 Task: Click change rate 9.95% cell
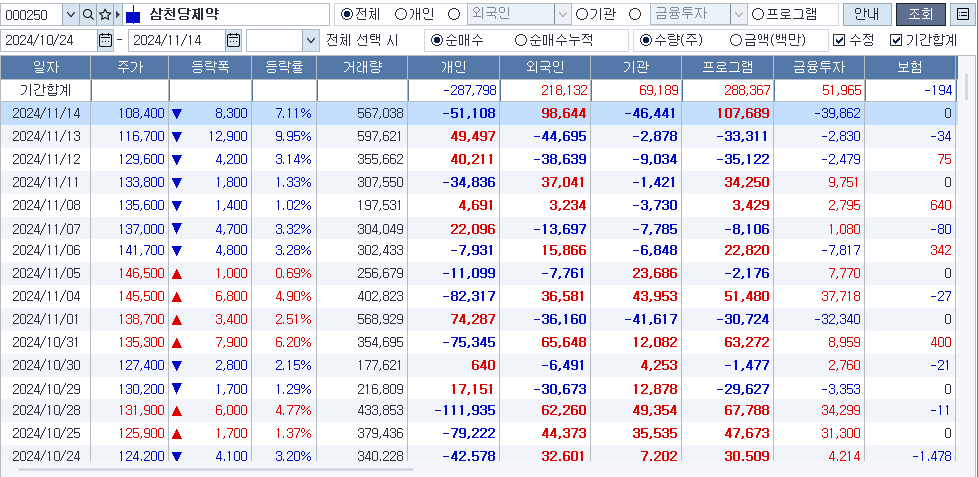(293, 136)
